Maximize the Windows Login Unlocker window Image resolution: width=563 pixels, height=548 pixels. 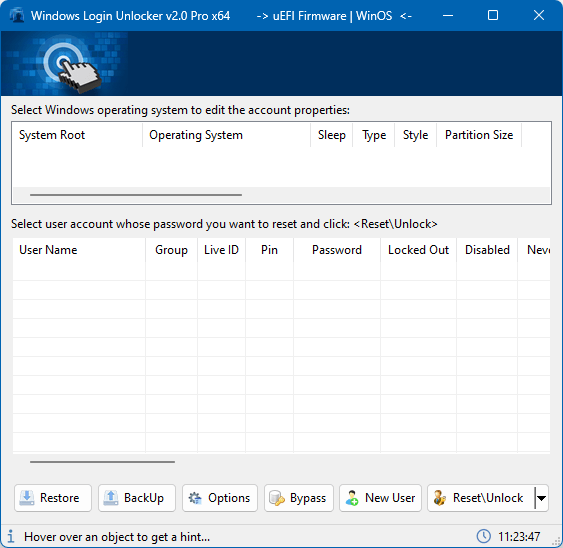click(493, 15)
